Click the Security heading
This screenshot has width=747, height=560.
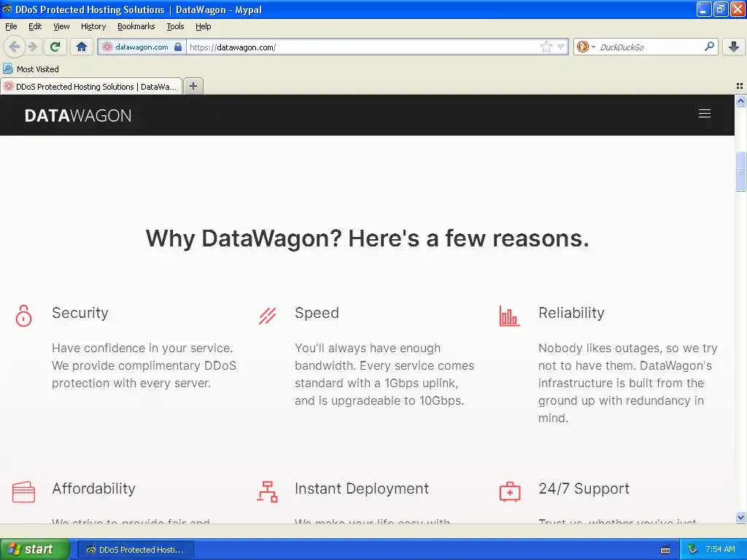80,313
